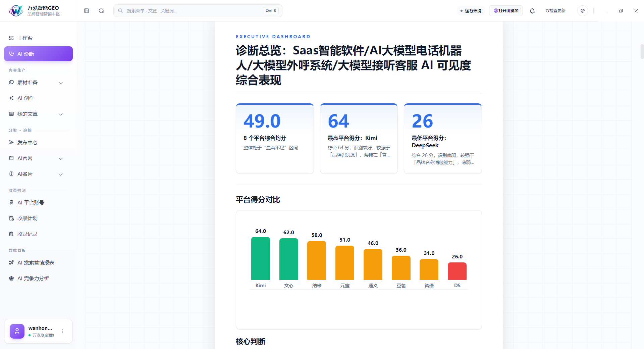Click the red DS bar
The height and width of the screenshot is (349, 644).
pos(457,271)
